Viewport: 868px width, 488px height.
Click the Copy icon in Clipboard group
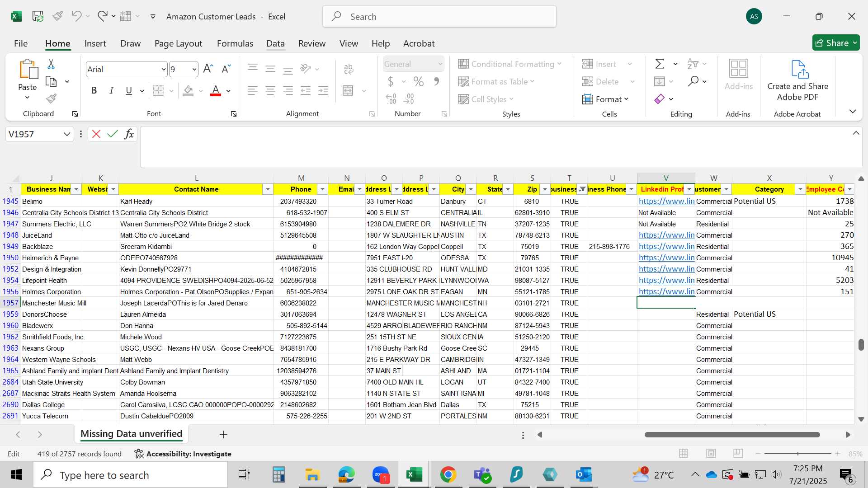51,82
